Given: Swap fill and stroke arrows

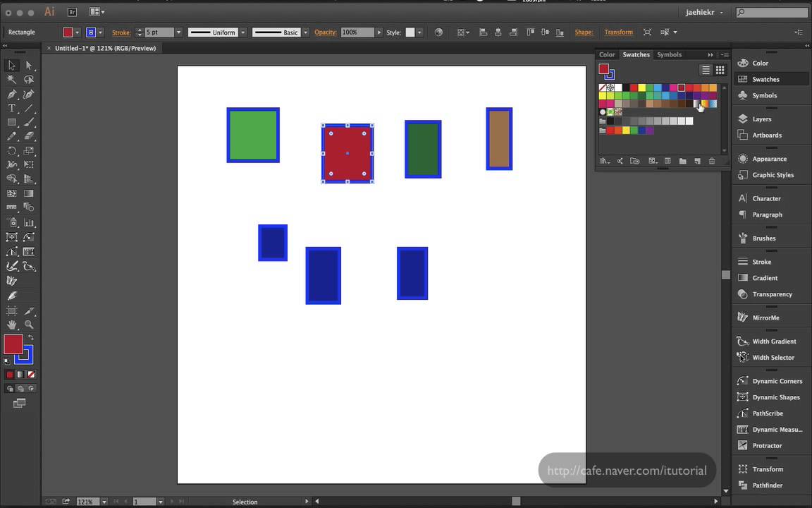Looking at the screenshot, I should tap(30, 337).
